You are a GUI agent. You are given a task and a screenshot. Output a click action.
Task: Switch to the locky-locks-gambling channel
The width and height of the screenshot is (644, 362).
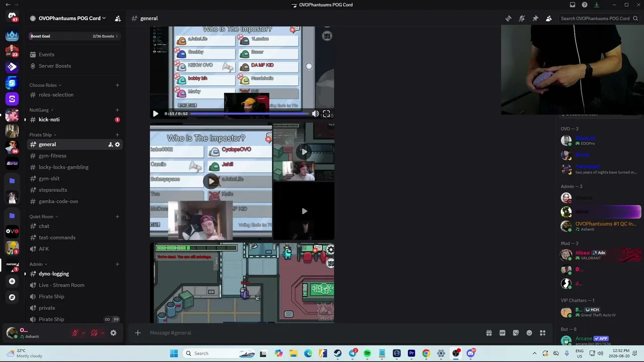pyautogui.click(x=74, y=167)
